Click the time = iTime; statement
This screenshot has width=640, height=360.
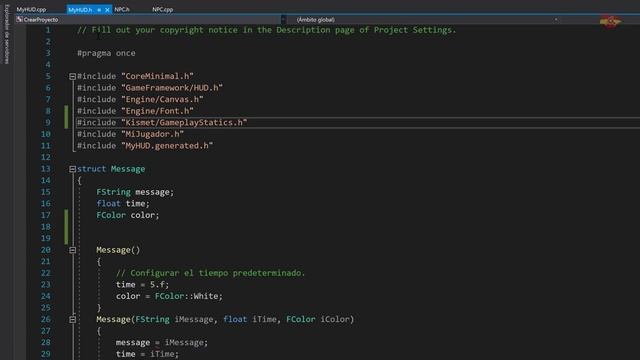[147, 354]
